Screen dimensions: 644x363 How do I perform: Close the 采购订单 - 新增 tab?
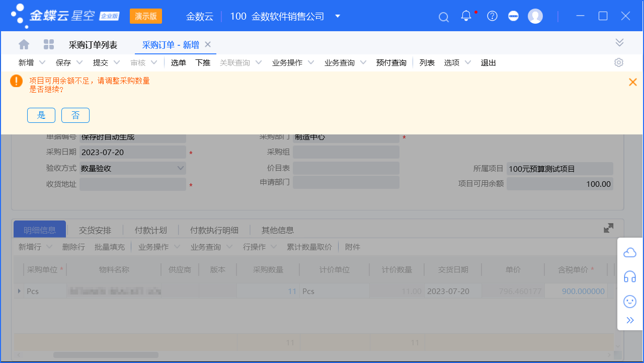[208, 44]
